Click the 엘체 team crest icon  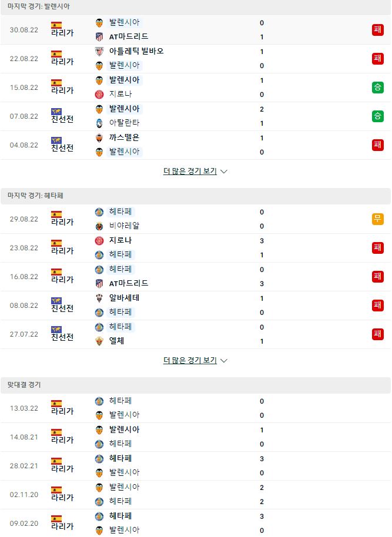pos(99,341)
